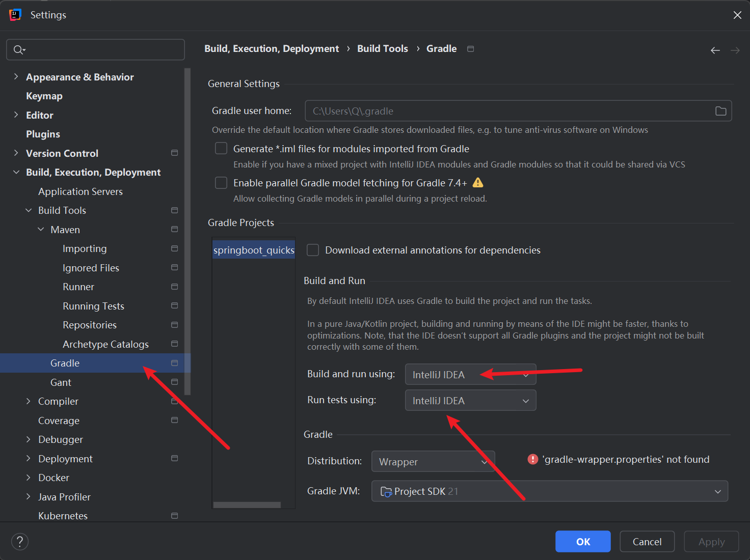Click the Cancel button
The image size is (750, 560).
[647, 542]
